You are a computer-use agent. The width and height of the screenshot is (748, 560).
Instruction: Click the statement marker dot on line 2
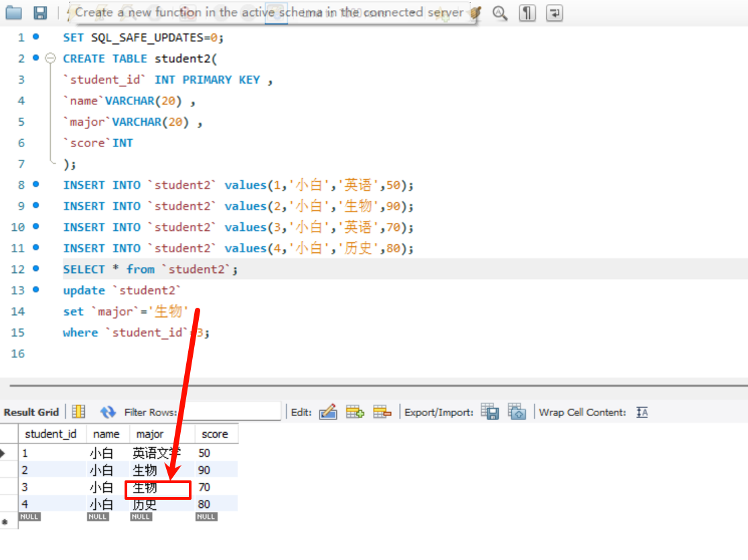click(x=35, y=58)
